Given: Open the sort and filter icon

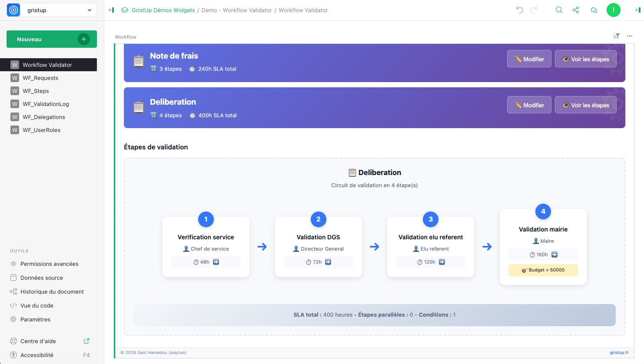Looking at the screenshot, I should click(616, 36).
